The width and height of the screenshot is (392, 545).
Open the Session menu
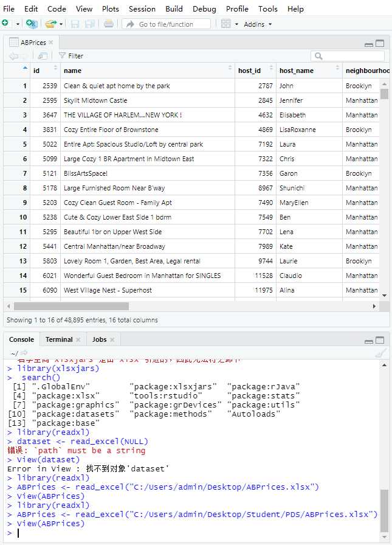tap(142, 9)
